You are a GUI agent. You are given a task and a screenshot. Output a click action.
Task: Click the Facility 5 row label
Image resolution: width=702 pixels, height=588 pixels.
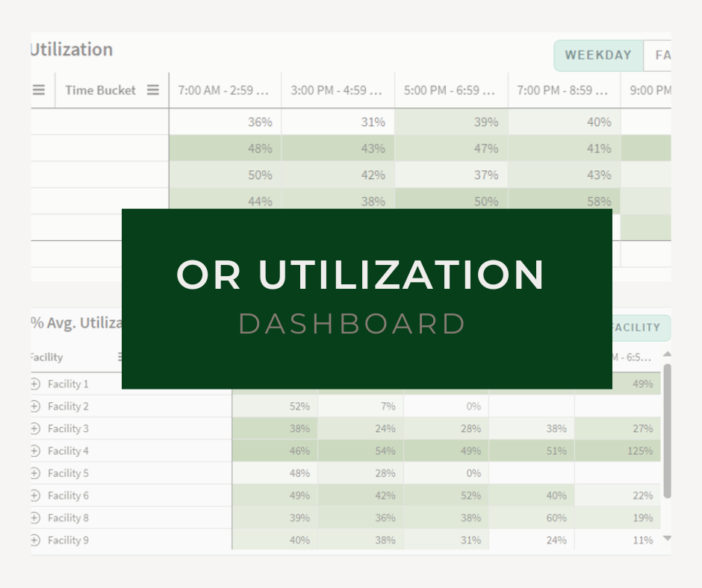[x=68, y=473]
